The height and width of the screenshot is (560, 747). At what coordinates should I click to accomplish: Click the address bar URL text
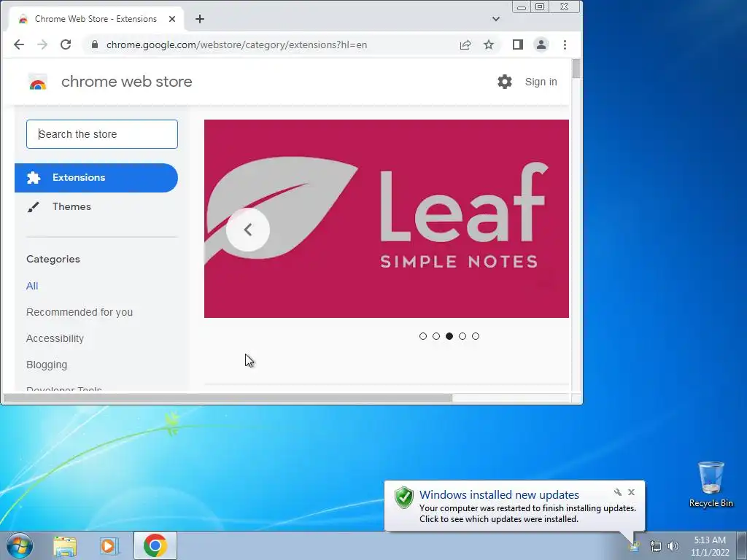[237, 44]
